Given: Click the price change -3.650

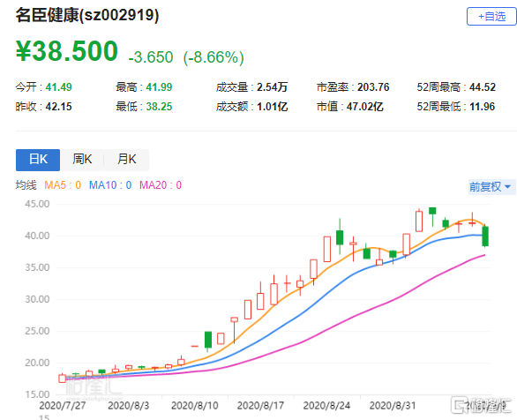Looking at the screenshot, I should point(151,57).
